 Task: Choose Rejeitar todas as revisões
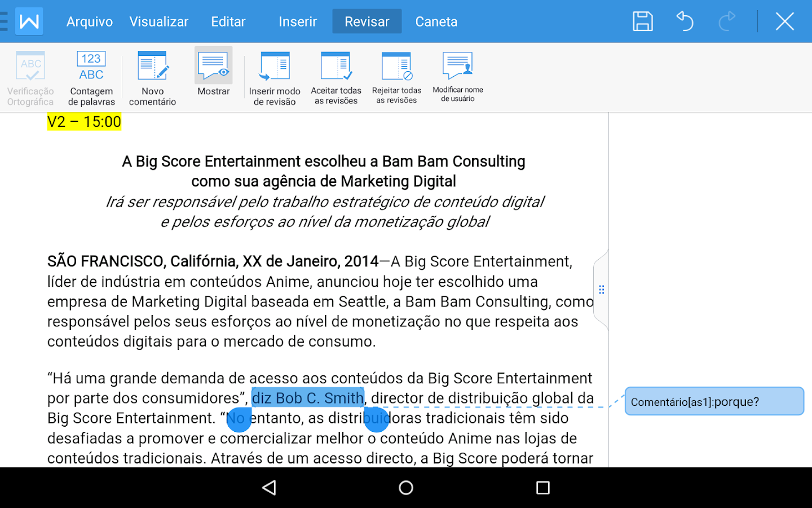click(397, 78)
